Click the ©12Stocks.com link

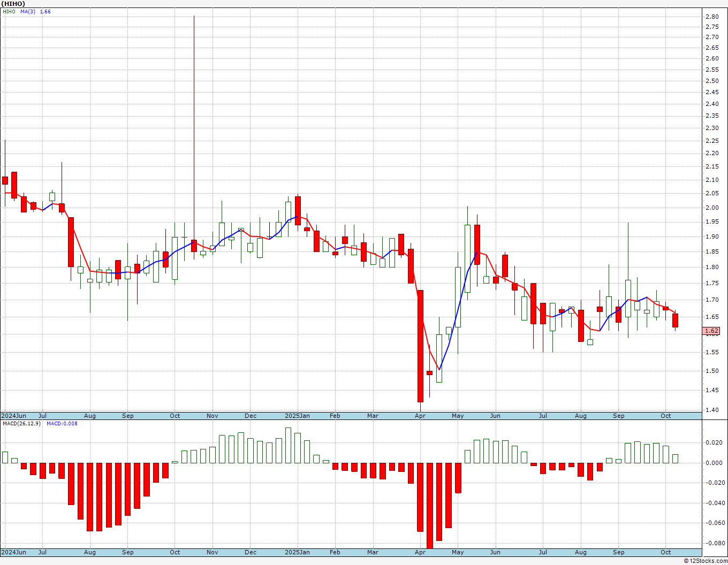point(706,561)
